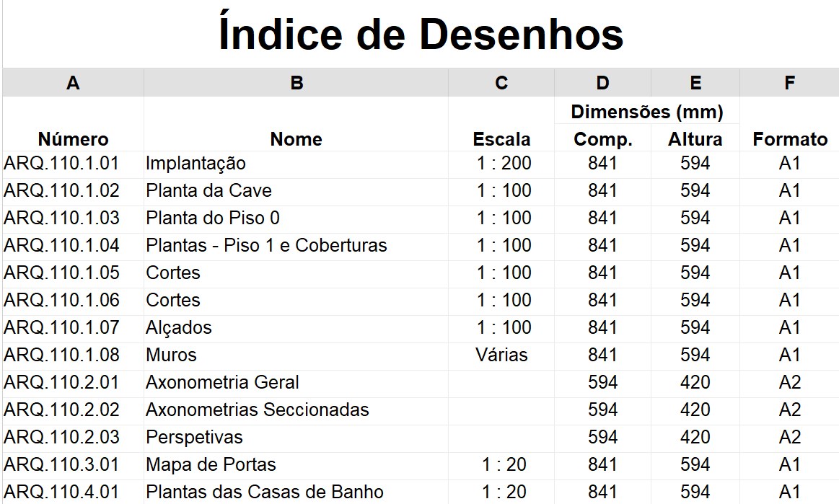Select the Mapa de Portas cell
Viewport: 839px width, 504px height.
[296, 466]
